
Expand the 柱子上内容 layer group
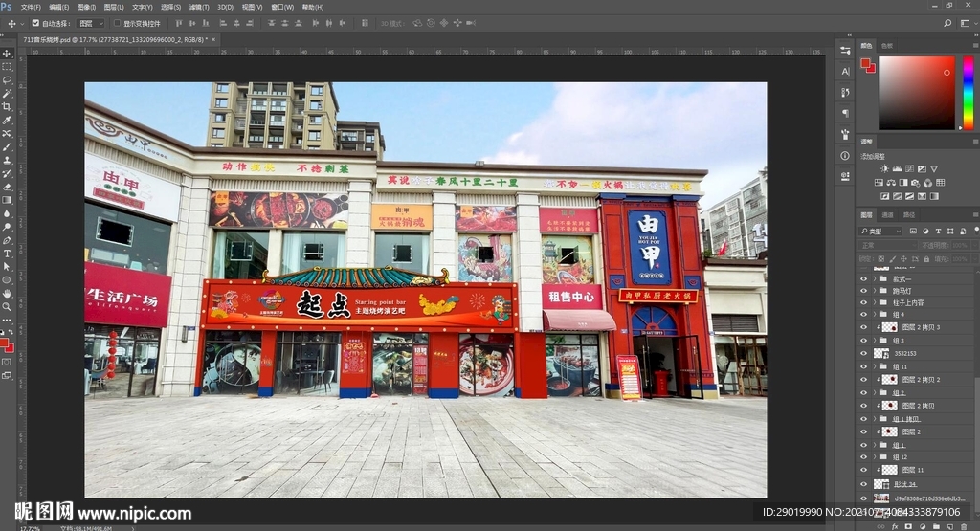pyautogui.click(x=873, y=302)
